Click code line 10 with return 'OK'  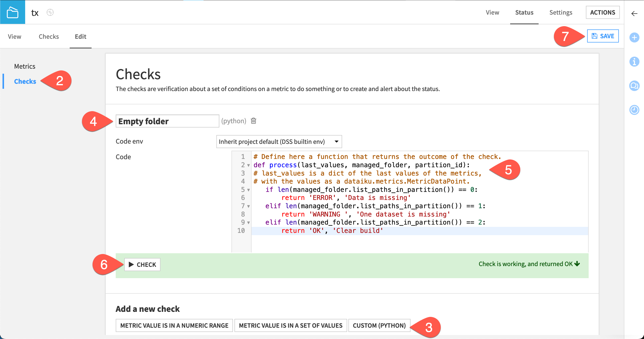pos(420,231)
